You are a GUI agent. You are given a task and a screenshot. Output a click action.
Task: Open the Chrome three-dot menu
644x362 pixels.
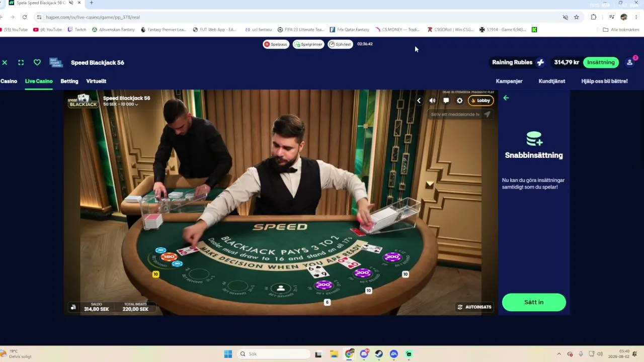click(636, 17)
